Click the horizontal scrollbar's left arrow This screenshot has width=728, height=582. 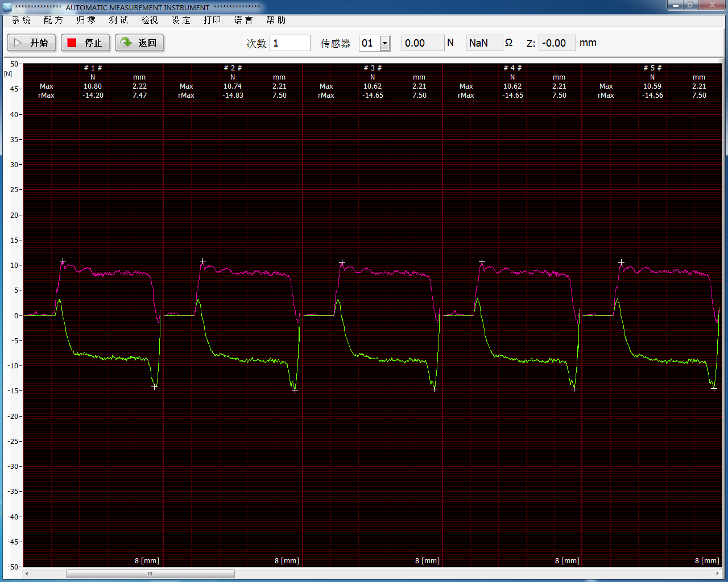(x=27, y=573)
